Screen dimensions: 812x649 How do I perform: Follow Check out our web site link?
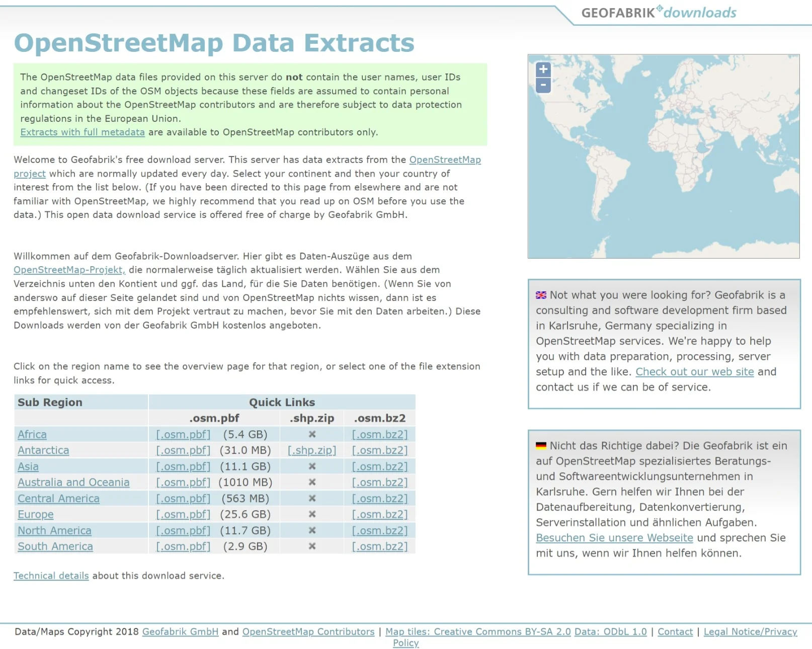click(x=695, y=372)
